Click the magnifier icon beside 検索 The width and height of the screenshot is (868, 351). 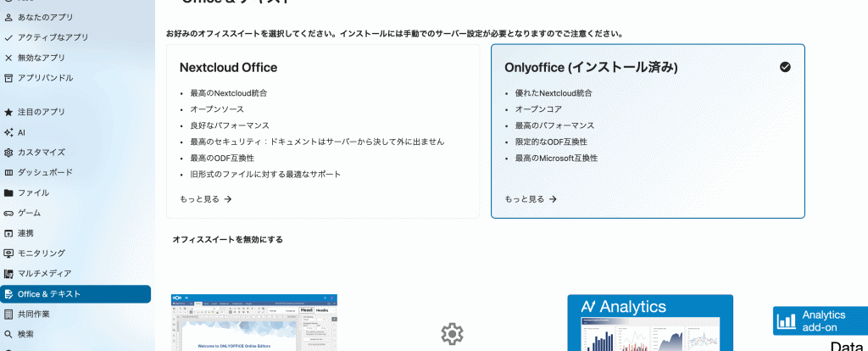(8, 334)
